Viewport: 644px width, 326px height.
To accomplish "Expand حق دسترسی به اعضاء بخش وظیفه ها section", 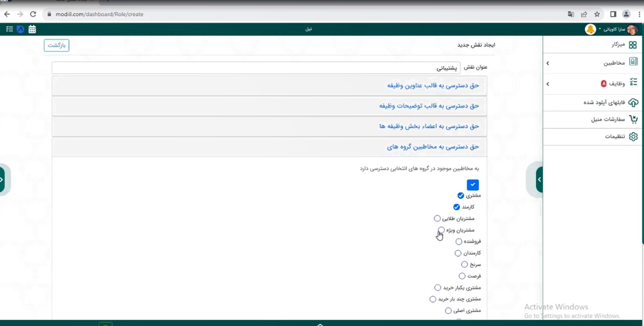I will pyautogui.click(x=429, y=126).
